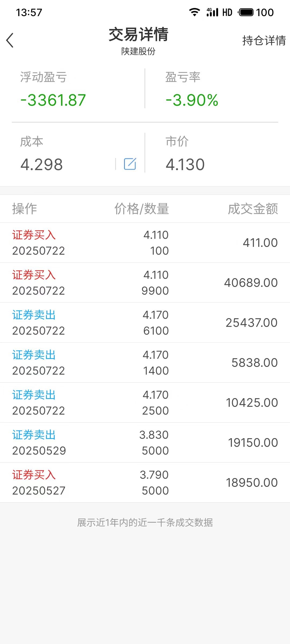
Task: Open 持仓详情 position details
Action: coord(264,41)
